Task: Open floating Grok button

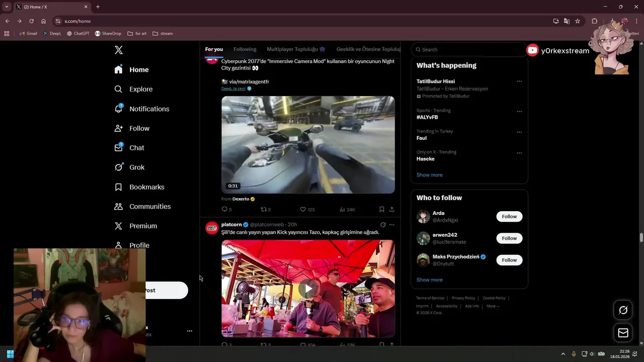Action: click(623, 310)
